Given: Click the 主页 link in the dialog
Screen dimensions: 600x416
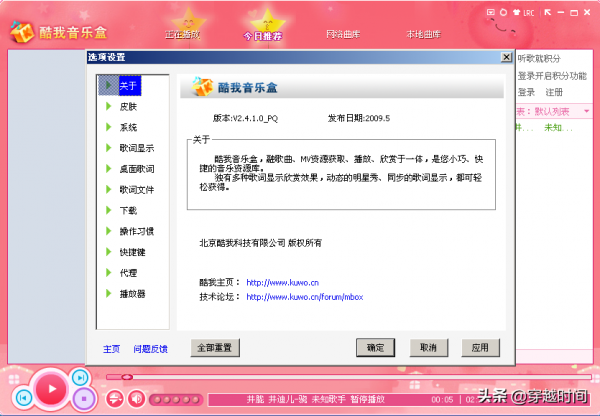Looking at the screenshot, I should click(111, 349).
